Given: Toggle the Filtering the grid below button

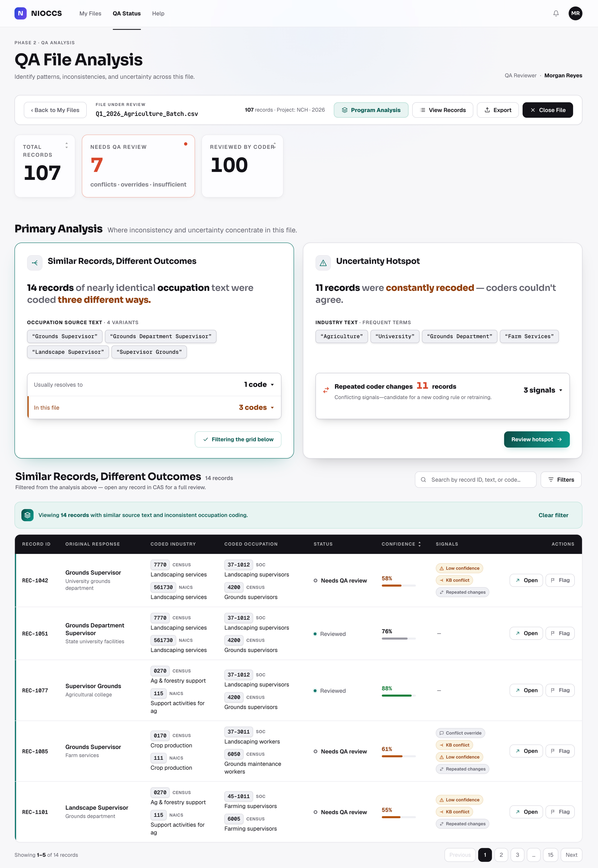Looking at the screenshot, I should point(238,439).
